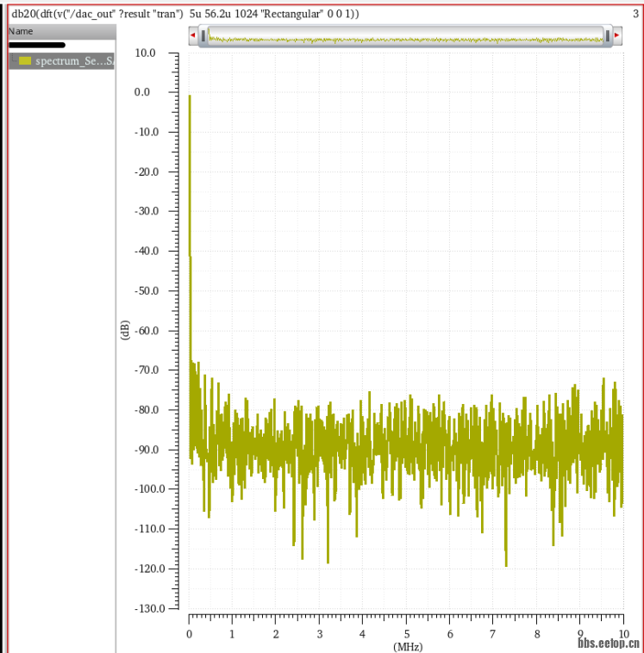Grab the right handle of range slider

point(608,35)
